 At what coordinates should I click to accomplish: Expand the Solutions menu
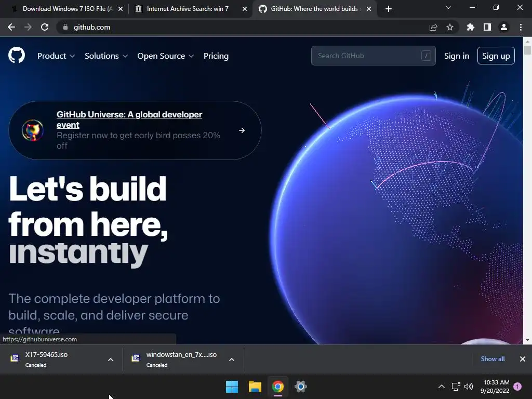click(106, 56)
